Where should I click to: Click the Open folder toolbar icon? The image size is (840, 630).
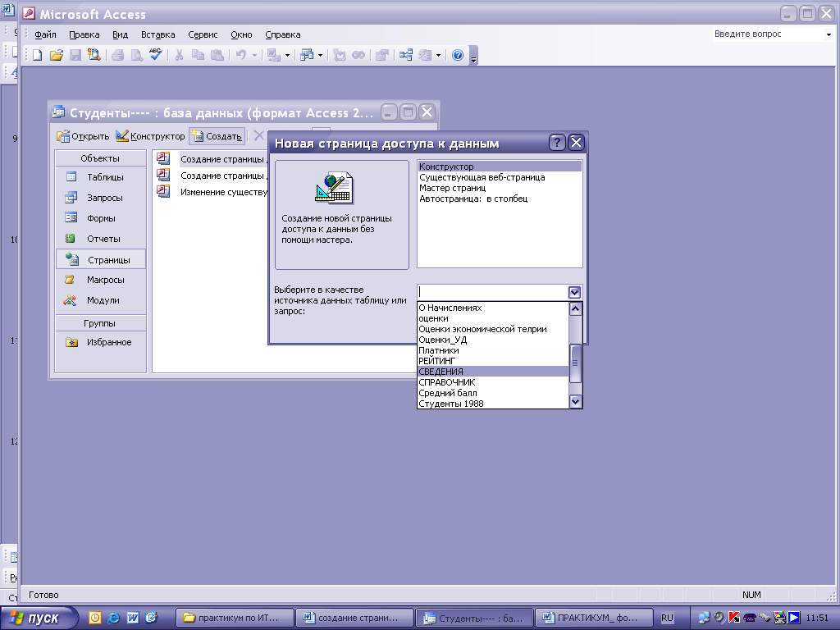tap(57, 55)
